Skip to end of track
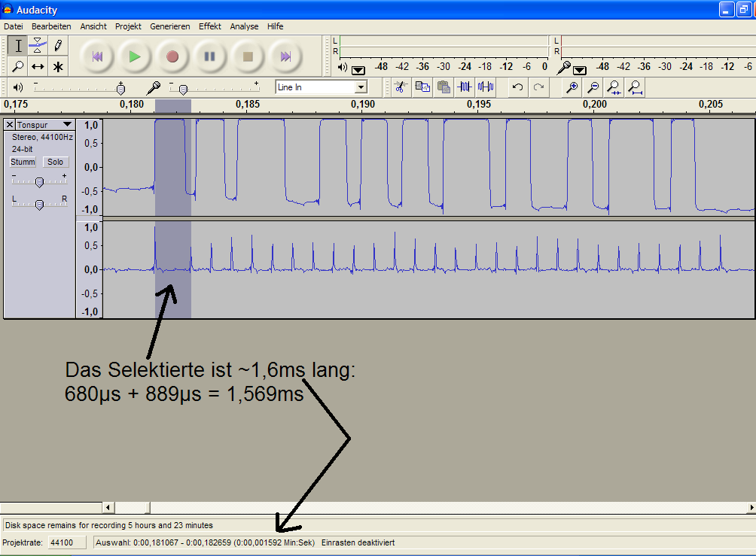 285,56
